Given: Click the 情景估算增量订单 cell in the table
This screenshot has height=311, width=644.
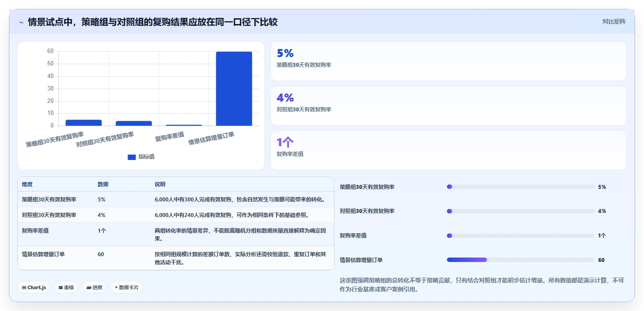Looking at the screenshot, I should click(x=43, y=254).
